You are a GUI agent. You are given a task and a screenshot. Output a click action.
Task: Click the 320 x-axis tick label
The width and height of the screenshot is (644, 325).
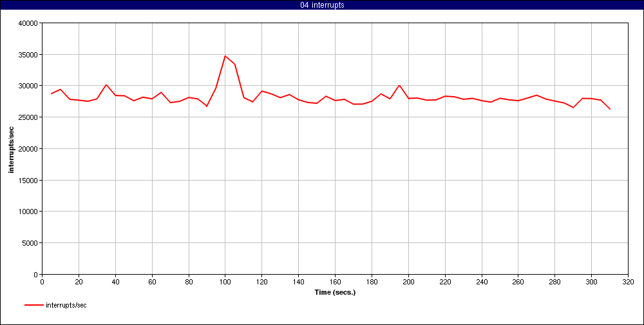pyautogui.click(x=628, y=282)
